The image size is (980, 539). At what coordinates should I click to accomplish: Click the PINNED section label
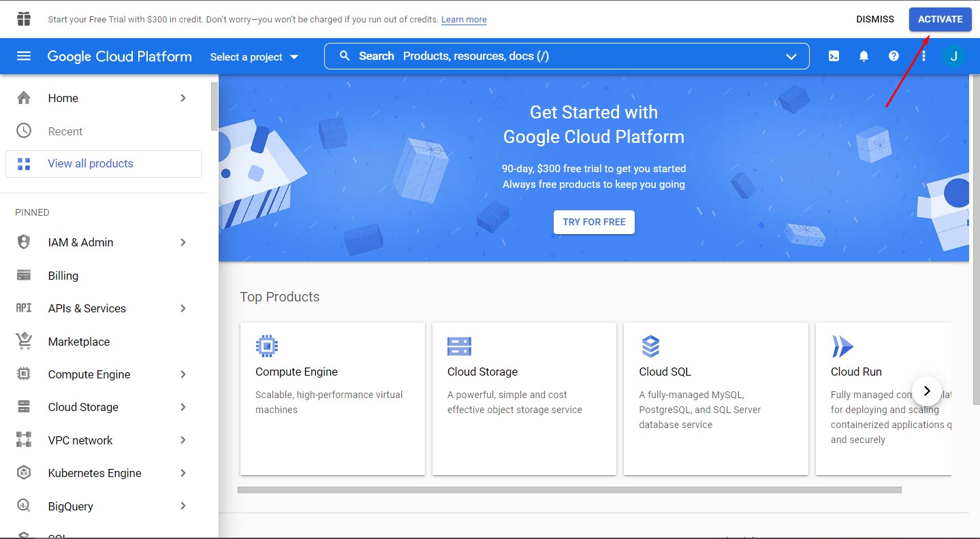click(32, 212)
